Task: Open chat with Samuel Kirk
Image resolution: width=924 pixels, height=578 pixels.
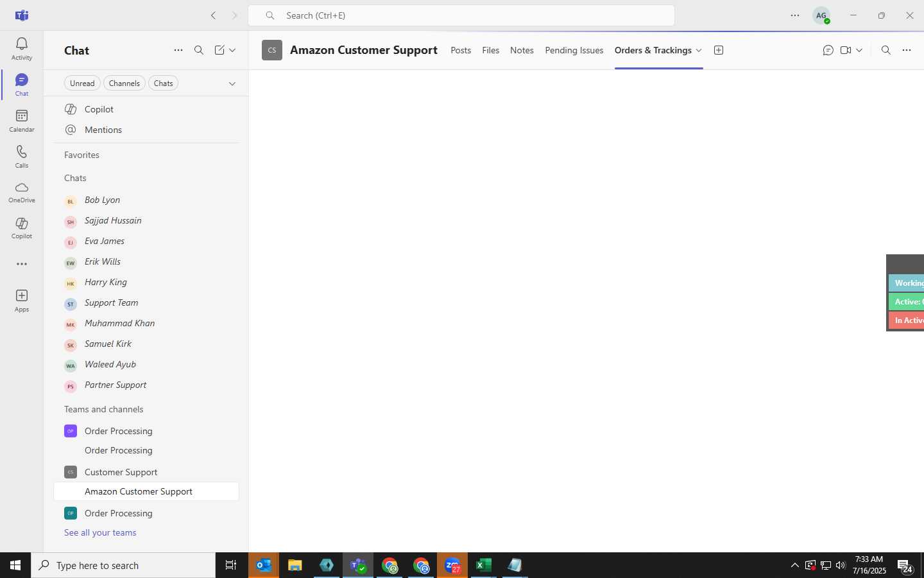Action: click(146, 344)
